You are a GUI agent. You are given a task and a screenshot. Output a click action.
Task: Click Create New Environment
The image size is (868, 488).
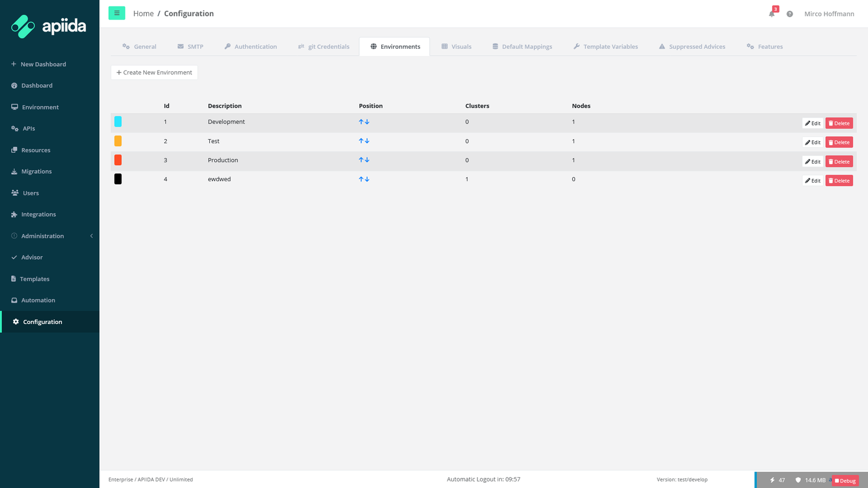click(x=154, y=72)
